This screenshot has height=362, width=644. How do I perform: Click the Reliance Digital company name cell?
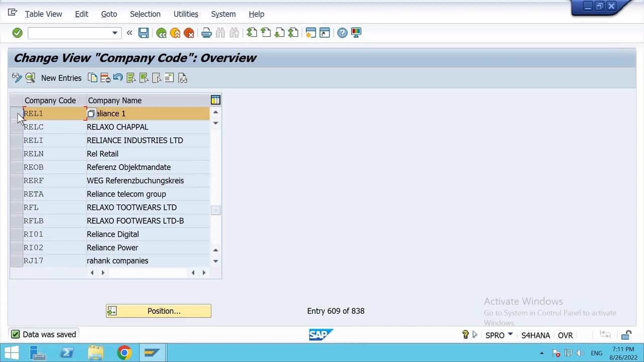[x=148, y=234]
